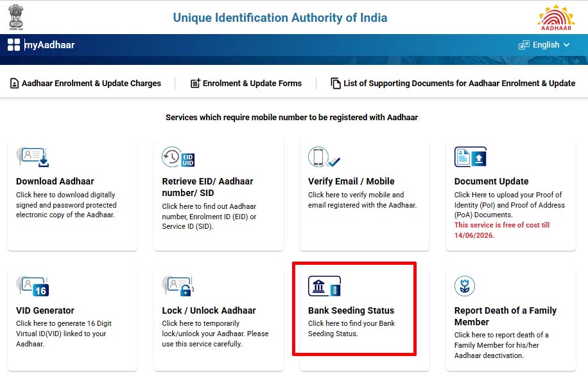Click the Aadhaar logo at top right
This screenshot has height=376, width=588.
556,17
